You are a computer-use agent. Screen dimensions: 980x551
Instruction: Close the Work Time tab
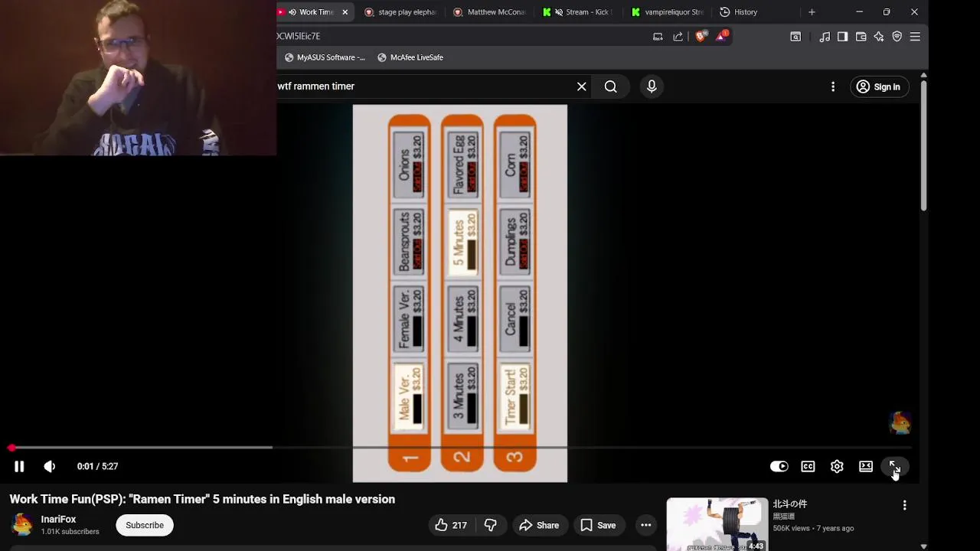(x=345, y=12)
